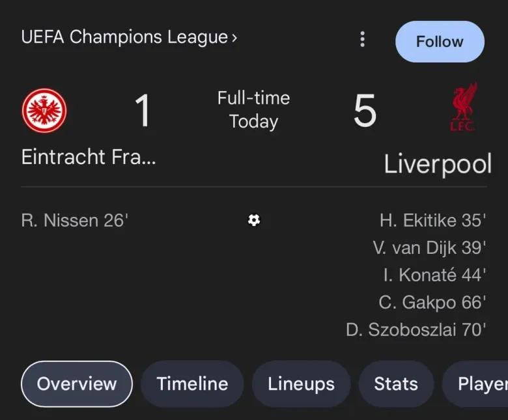Select H. Ekitike 35' goal entry
Viewport: 508px width, 420px height.
tap(432, 221)
